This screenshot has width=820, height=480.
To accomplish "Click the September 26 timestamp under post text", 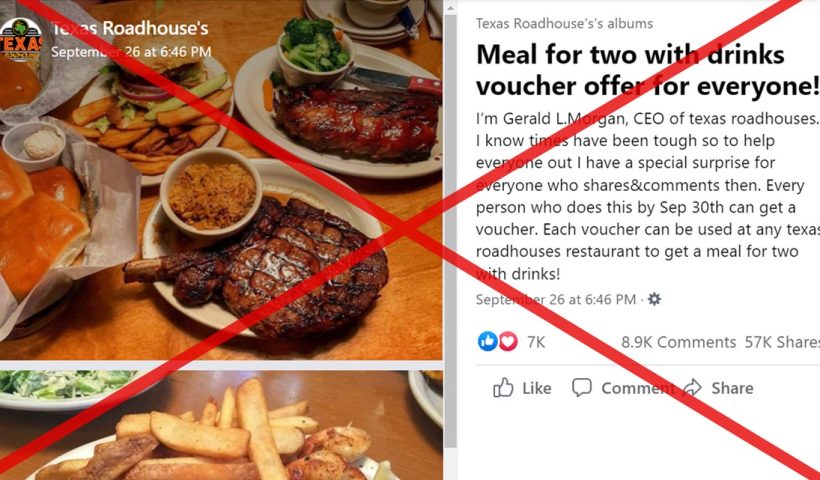I will 556,300.
